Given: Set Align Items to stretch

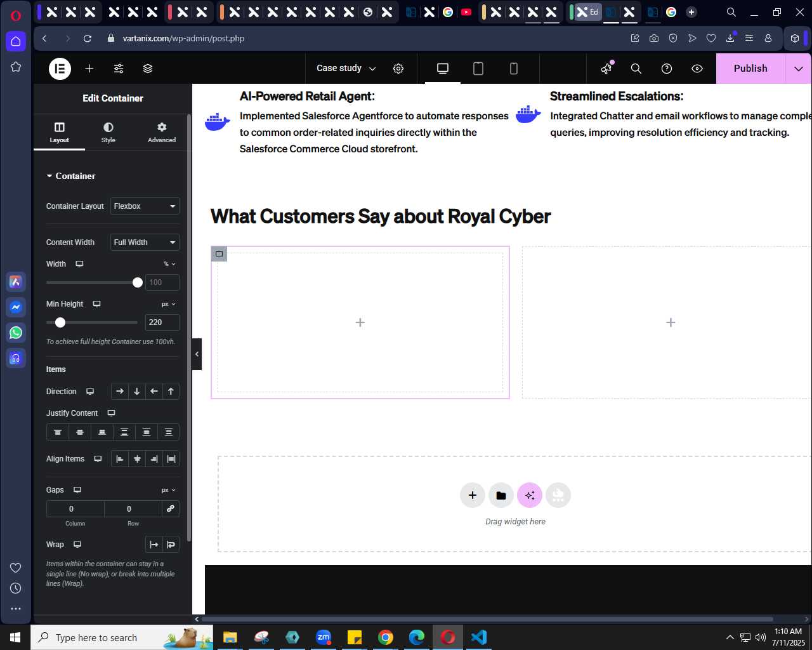Looking at the screenshot, I should click(x=171, y=459).
